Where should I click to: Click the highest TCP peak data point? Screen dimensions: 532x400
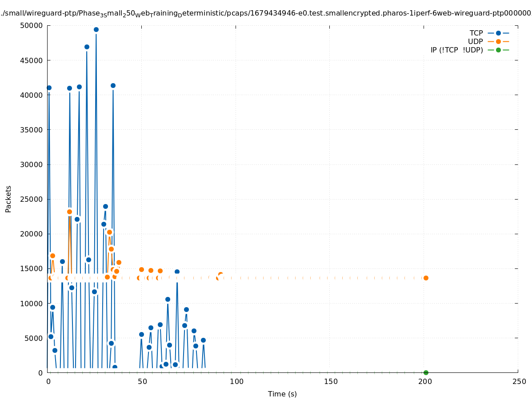[96, 30]
